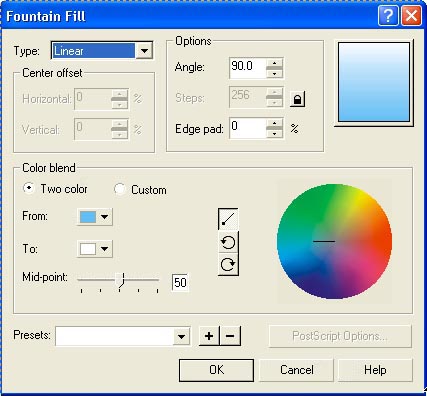Open the Type dropdown list
Screen dimensions: 427x396
click(144, 51)
